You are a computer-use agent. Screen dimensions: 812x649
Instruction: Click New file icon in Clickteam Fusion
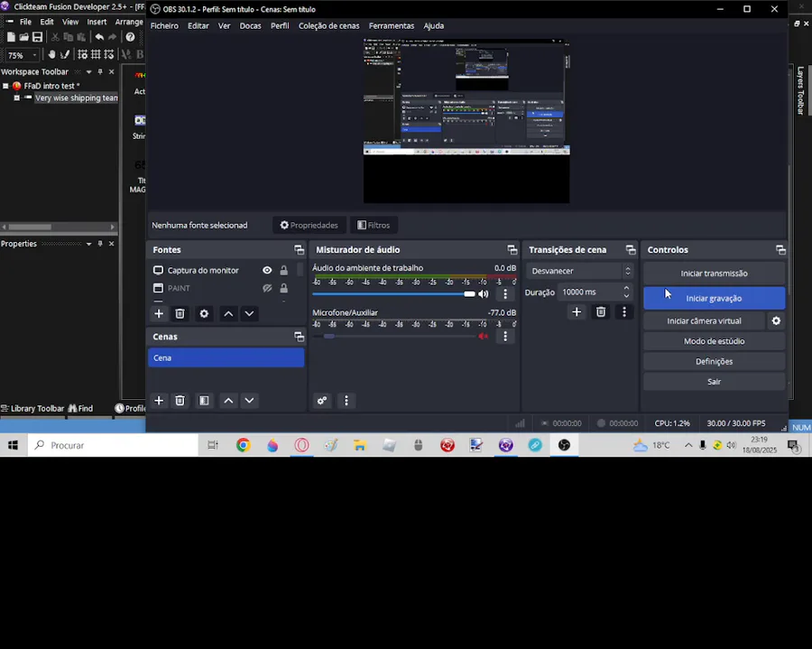click(x=11, y=37)
